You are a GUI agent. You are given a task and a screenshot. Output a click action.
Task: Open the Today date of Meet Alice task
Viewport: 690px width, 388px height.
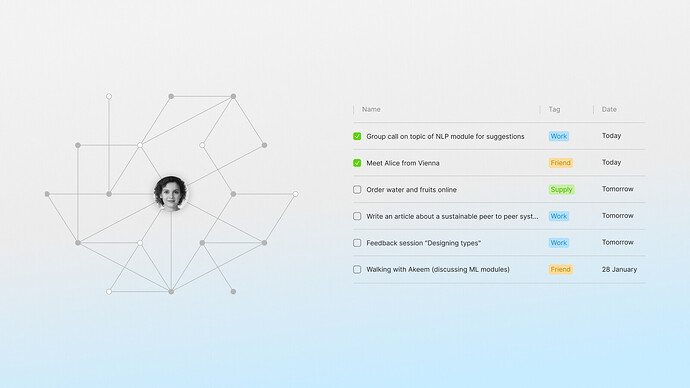[x=611, y=162]
